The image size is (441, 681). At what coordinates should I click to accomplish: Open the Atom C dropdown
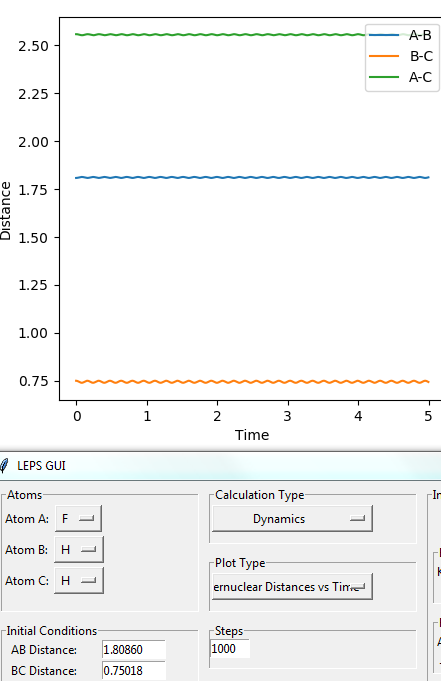(79, 581)
